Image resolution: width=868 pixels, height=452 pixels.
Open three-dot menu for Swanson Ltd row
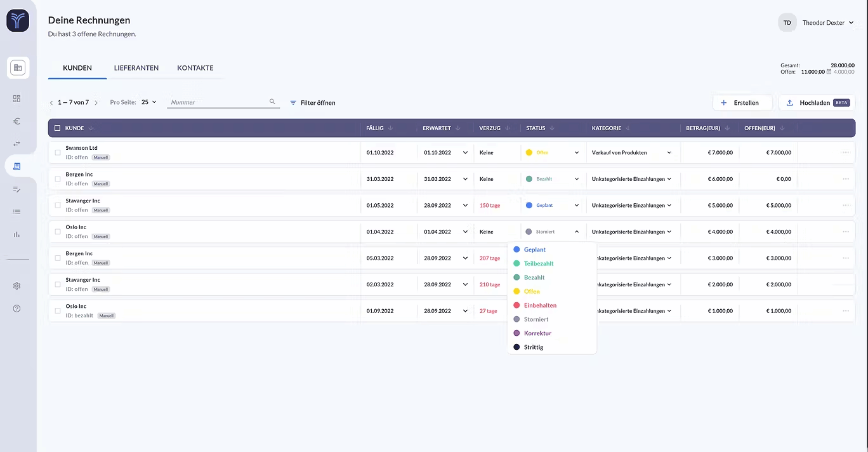click(845, 152)
